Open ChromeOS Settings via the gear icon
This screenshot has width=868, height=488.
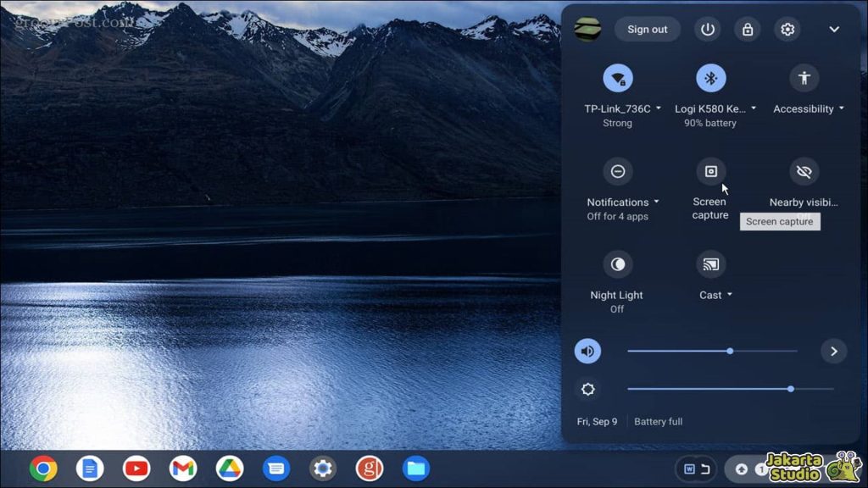pos(787,29)
